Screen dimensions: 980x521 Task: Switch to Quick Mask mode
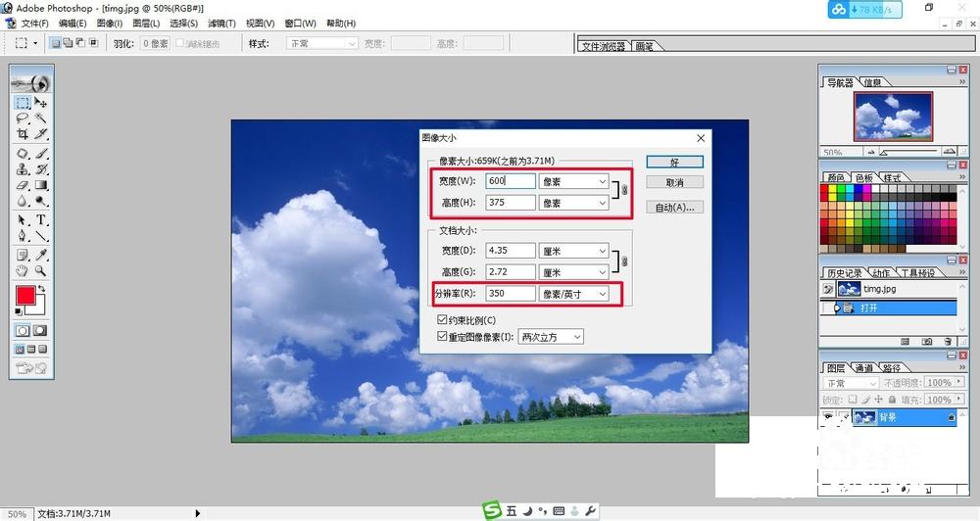pos(40,330)
